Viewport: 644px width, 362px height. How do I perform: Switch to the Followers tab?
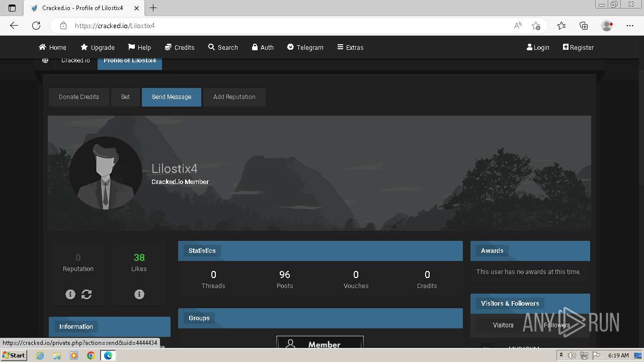[557, 325]
